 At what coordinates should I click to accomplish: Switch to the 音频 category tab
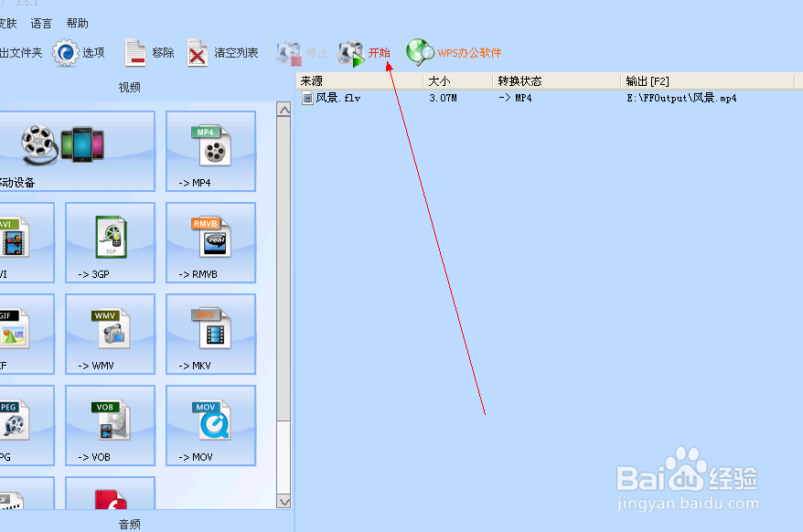pyautogui.click(x=129, y=526)
